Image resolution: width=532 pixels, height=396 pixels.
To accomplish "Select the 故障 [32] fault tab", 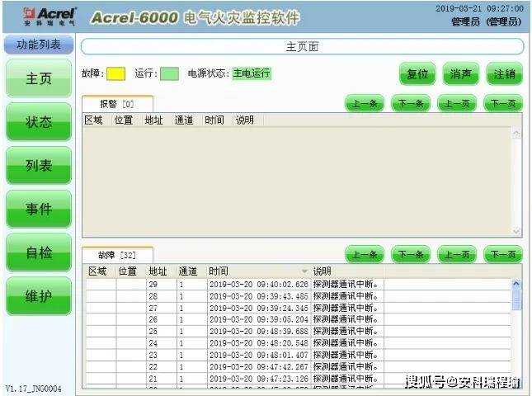I will (117, 255).
